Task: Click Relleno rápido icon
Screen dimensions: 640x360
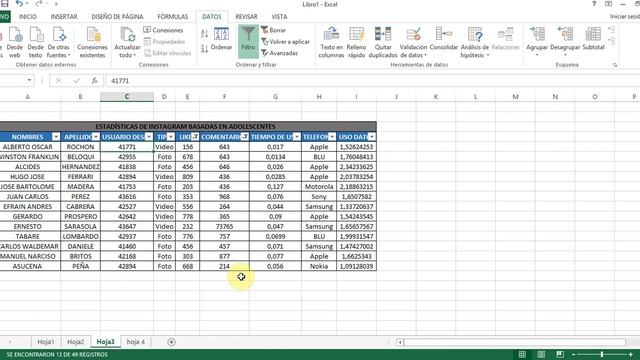Action: (356, 43)
